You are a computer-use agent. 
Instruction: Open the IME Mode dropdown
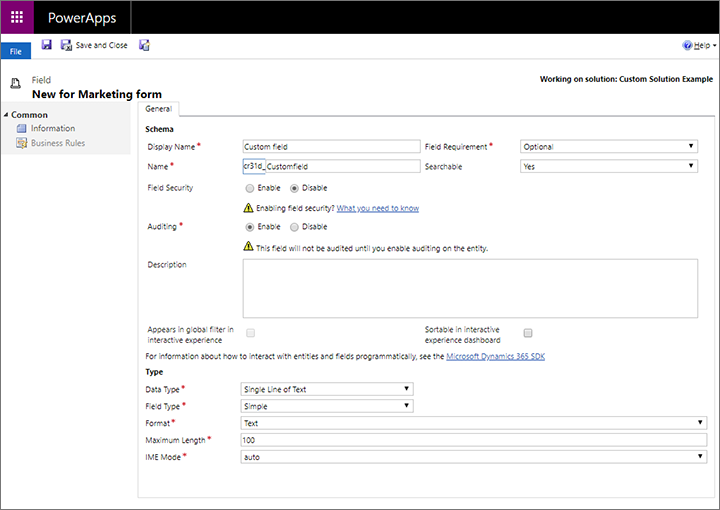[x=473, y=457]
